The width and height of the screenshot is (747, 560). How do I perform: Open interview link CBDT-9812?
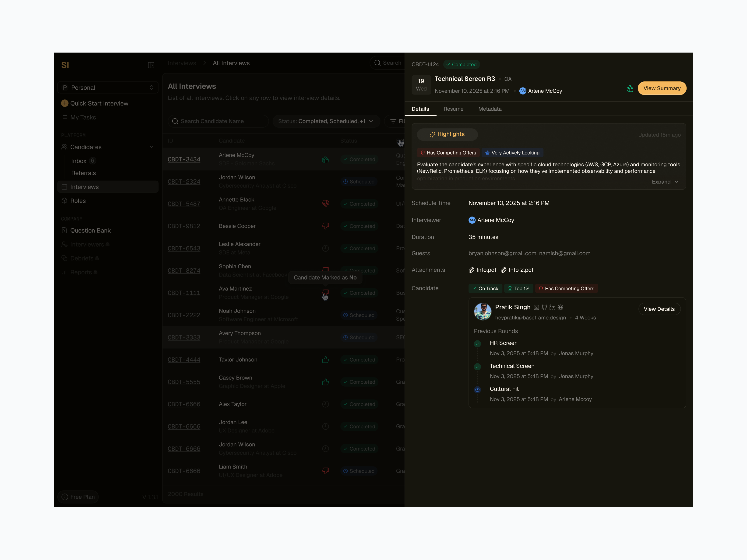coord(184,226)
